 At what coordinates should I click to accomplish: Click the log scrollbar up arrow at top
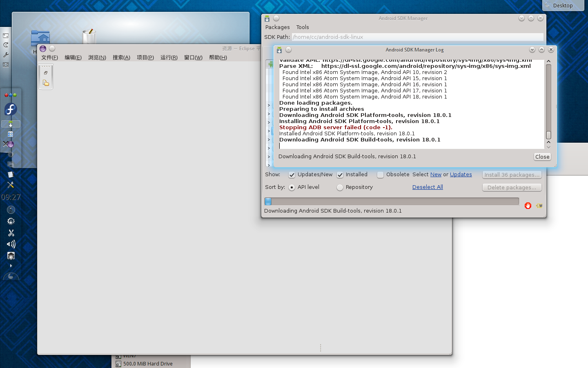[x=548, y=61]
